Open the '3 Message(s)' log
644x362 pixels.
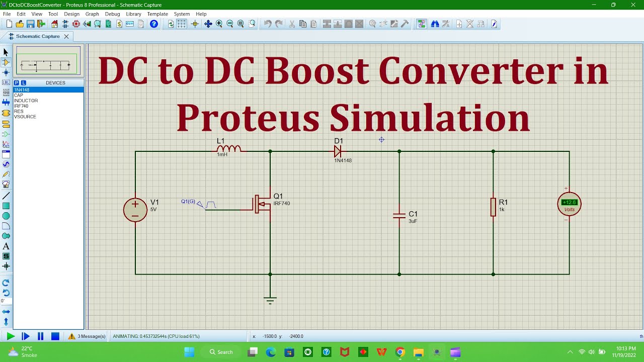pos(87,336)
